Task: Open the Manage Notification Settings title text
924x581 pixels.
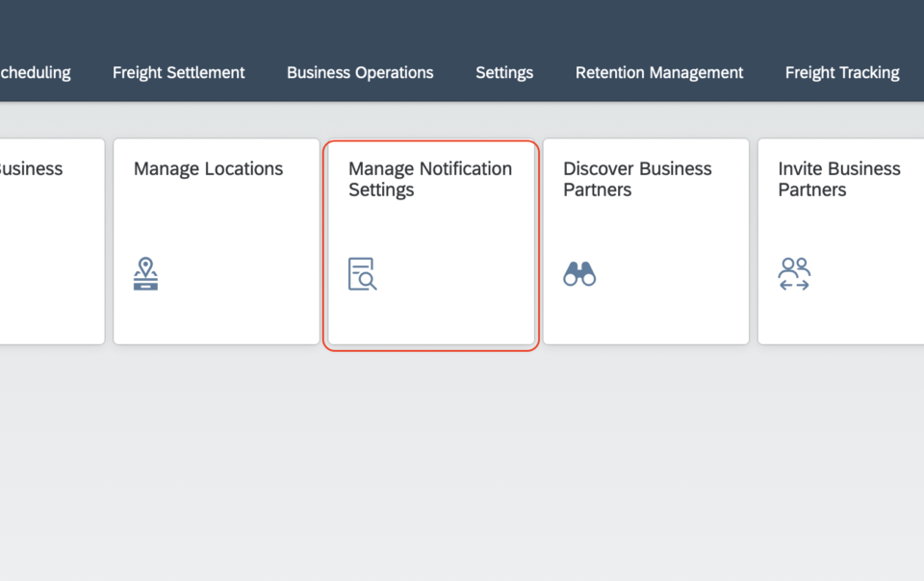Action: pos(430,179)
